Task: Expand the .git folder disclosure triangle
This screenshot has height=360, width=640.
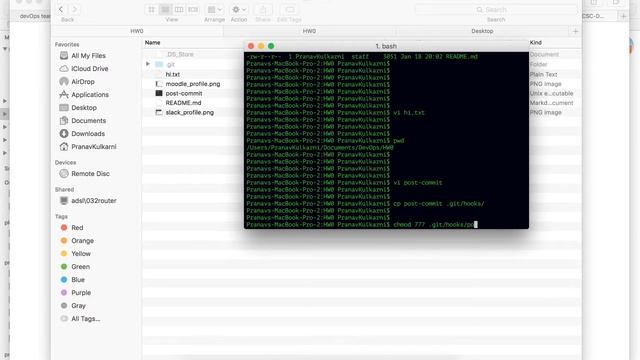Action: (148, 64)
